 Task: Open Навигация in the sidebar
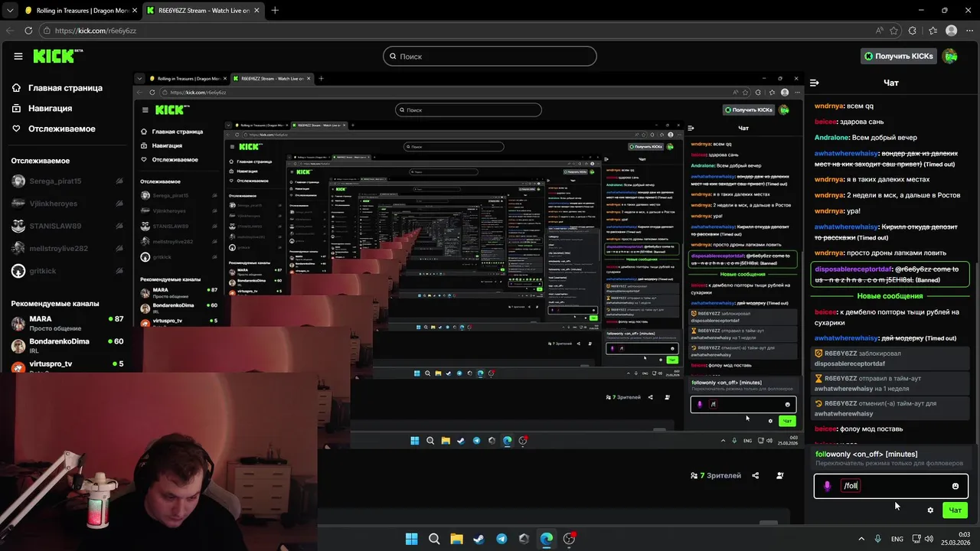[51, 108]
